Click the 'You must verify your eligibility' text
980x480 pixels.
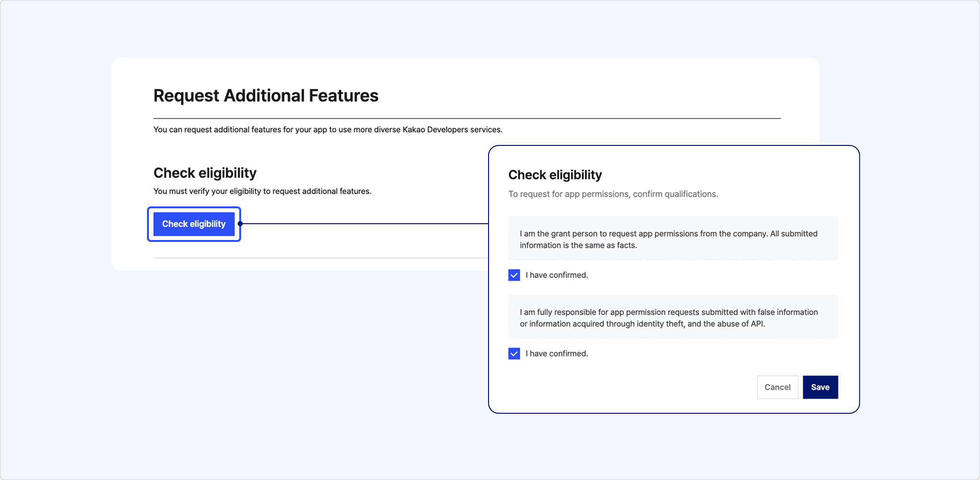click(262, 191)
